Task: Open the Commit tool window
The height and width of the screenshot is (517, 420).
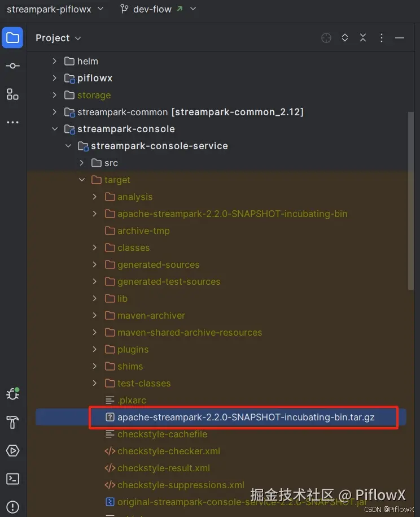Action: [12, 66]
